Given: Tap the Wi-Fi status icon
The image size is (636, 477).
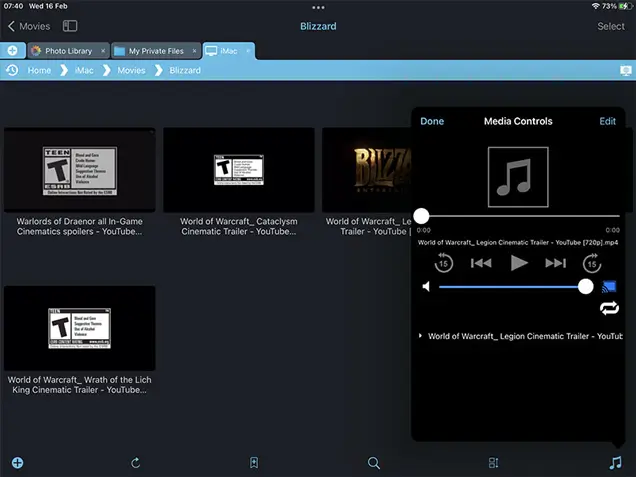Looking at the screenshot, I should pyautogui.click(x=595, y=6).
